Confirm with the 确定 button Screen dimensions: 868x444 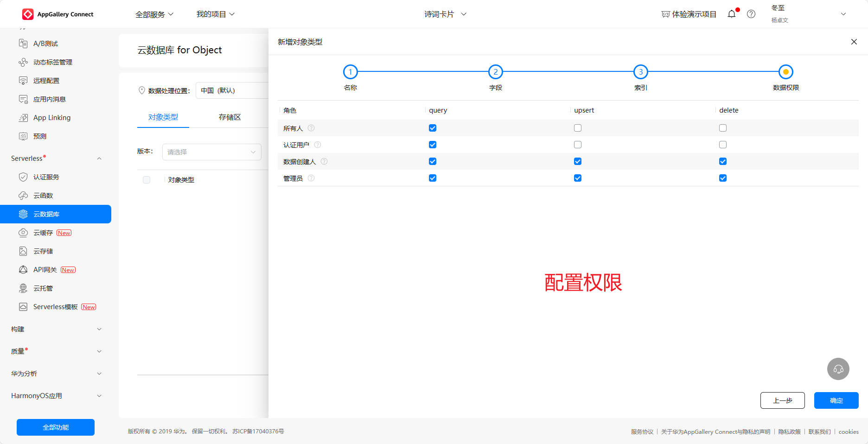(x=836, y=400)
